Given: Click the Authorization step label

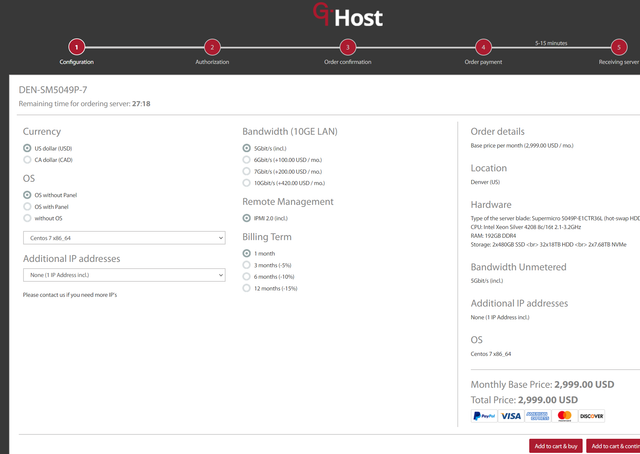Looking at the screenshot, I should coord(212,62).
